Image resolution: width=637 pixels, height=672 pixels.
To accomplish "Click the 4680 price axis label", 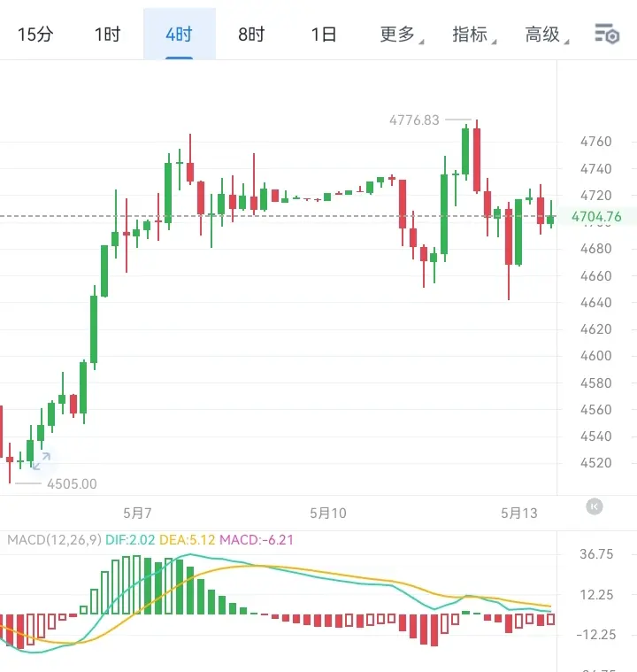I will (x=596, y=249).
